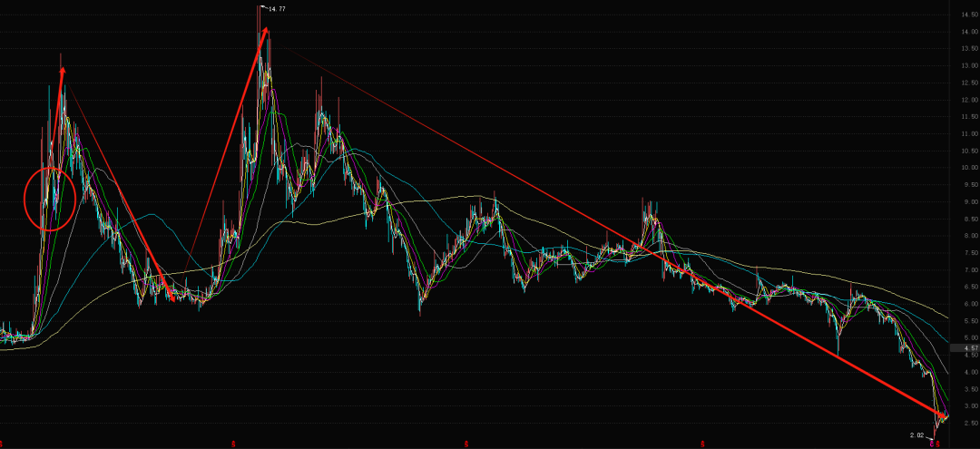Click the leftmost red marker on the time axis
980x449 pixels.
pos(2,444)
